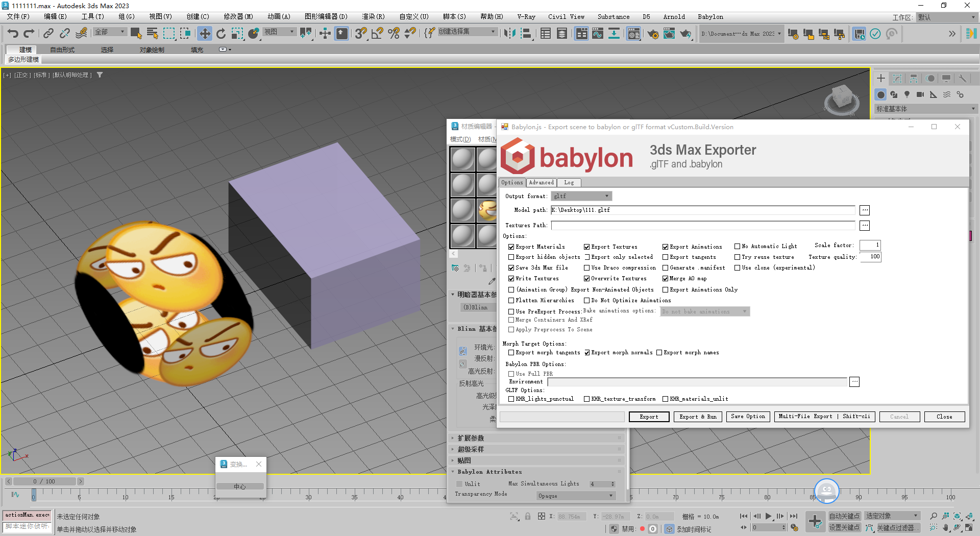980x536 pixels.
Task: Open the Select by Name list icon
Action: [153, 34]
